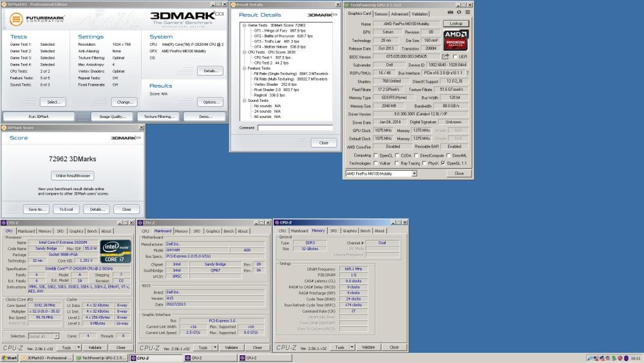
Task: Select the 'GT1 - Wings of Fury' result row
Action: tap(279, 31)
